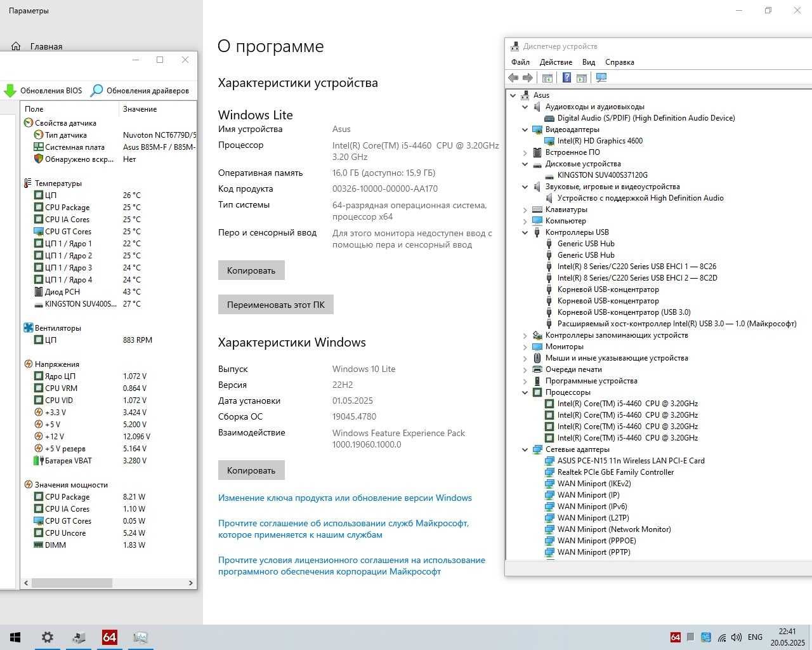Click Копировать under Windows specifications
This screenshot has width=812, height=650.
point(251,470)
